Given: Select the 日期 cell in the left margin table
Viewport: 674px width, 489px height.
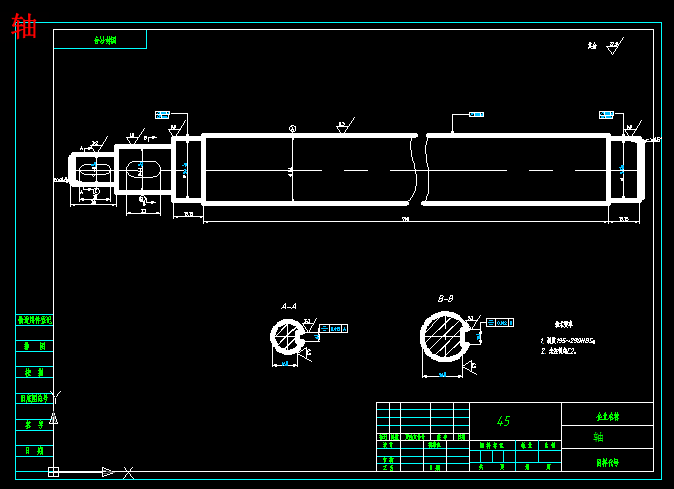Looking at the screenshot, I should [x=34, y=451].
